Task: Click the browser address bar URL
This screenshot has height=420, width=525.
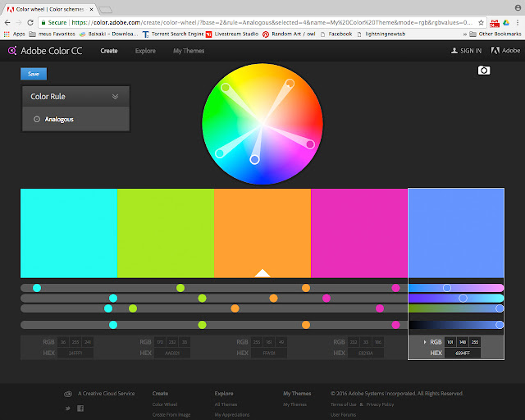Action: [x=272, y=22]
